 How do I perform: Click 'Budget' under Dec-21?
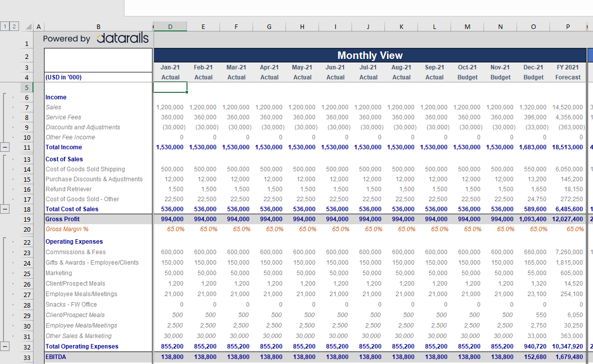533,77
